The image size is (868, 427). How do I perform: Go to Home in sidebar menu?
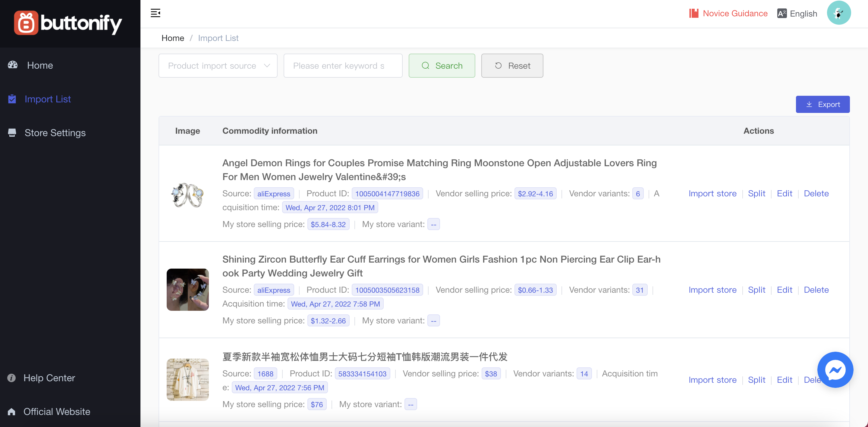[x=40, y=65]
